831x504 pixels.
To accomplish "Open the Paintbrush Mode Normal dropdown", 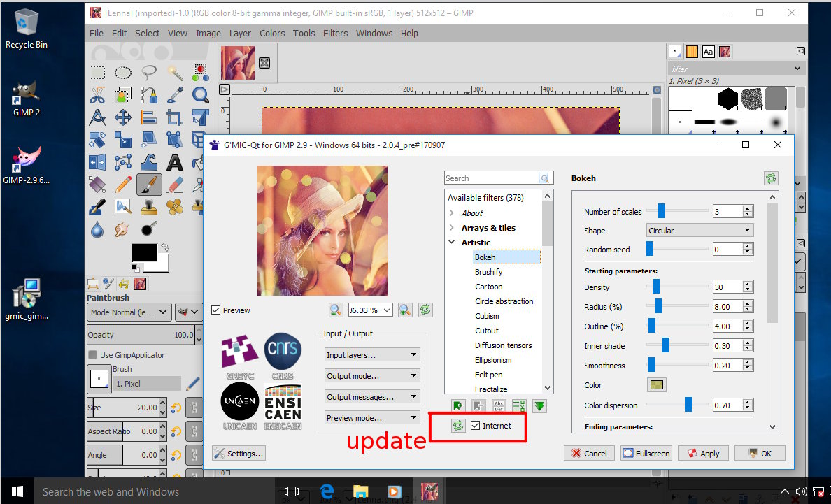I will pyautogui.click(x=129, y=312).
